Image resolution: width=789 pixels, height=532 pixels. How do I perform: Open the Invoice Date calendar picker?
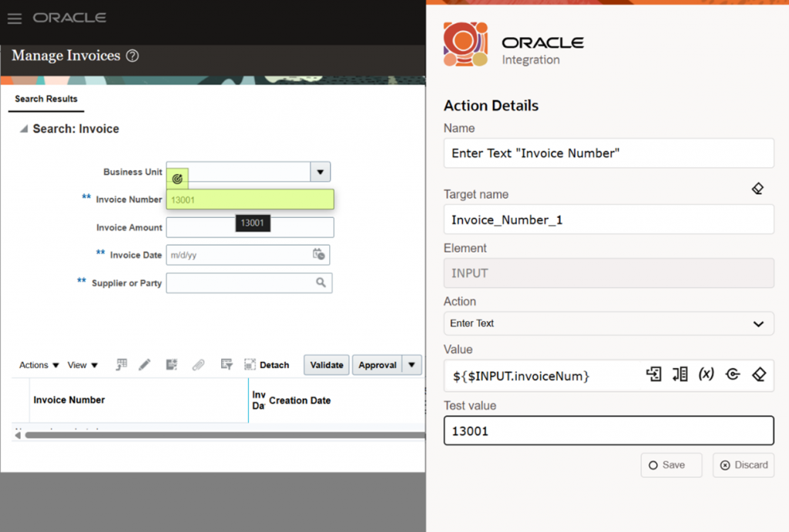tap(318, 254)
